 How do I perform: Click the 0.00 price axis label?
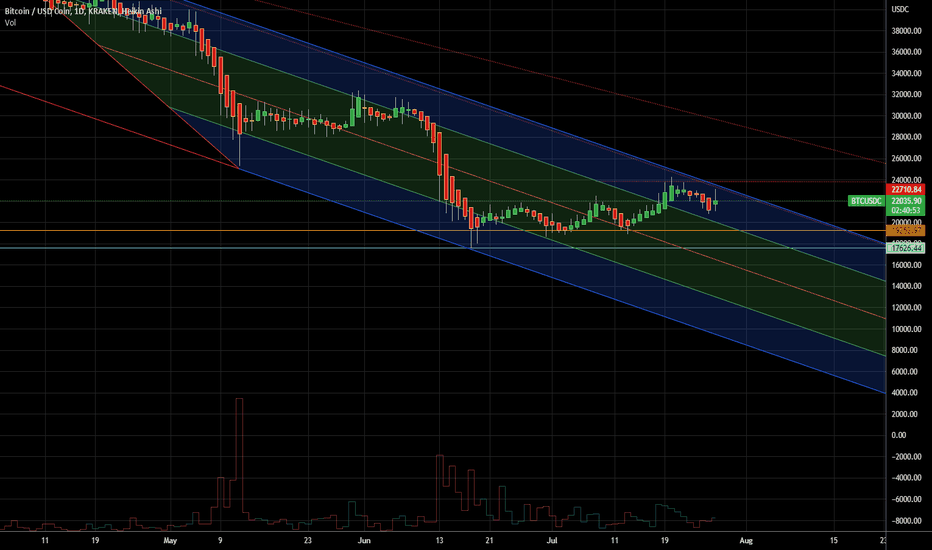899,436
